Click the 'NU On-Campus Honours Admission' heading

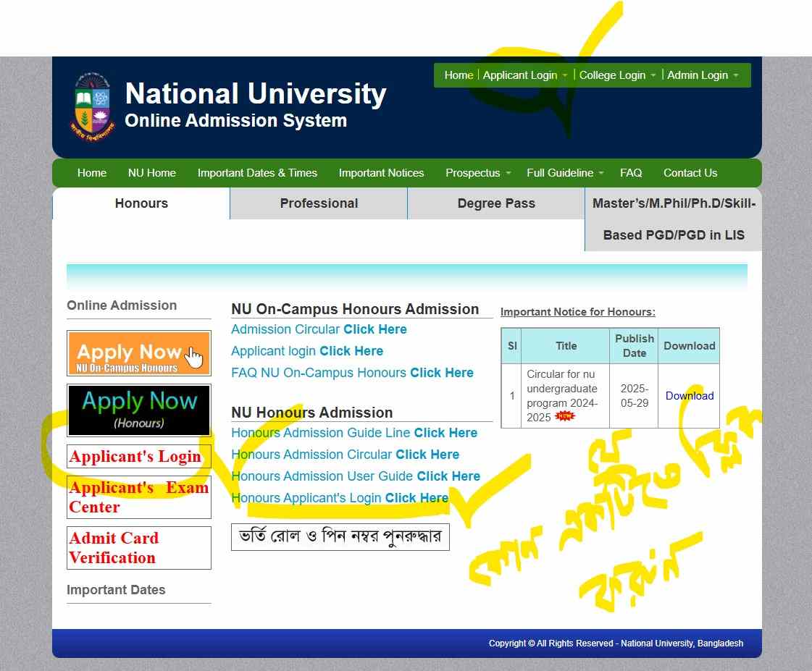355,309
